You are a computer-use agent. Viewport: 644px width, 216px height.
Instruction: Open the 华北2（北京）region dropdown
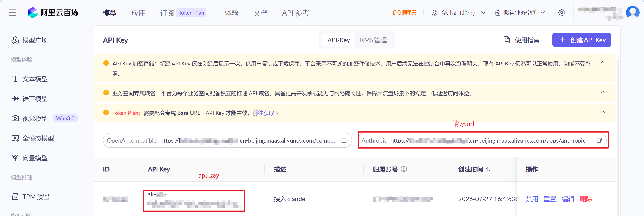coord(459,13)
